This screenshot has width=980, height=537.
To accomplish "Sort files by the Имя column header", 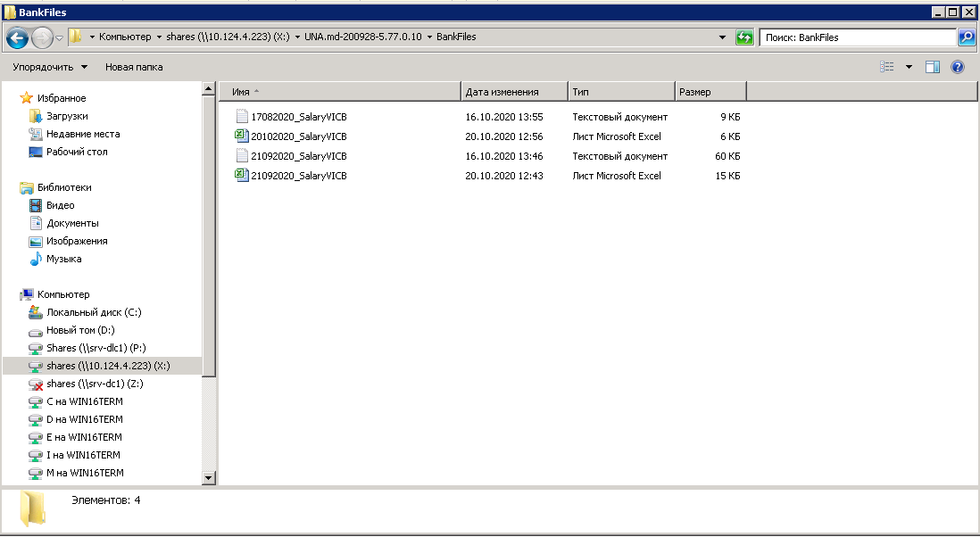I will pos(340,92).
